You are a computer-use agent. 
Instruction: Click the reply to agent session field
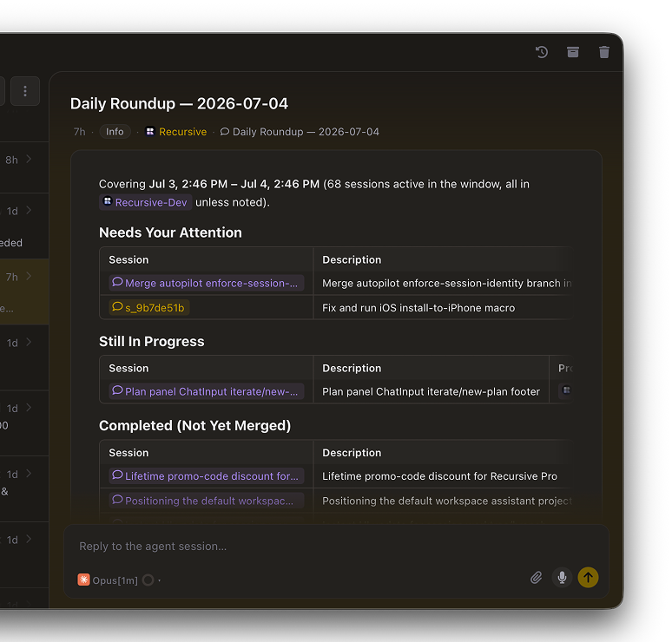pos(336,546)
